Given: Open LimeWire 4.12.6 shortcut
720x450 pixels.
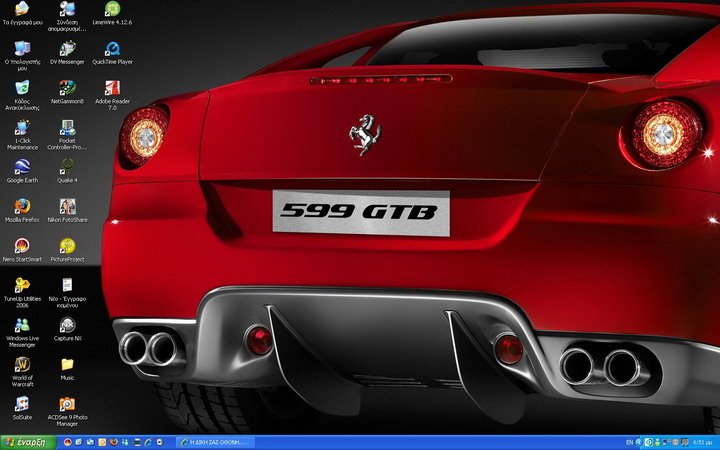Looking at the screenshot, I should tap(112, 12).
